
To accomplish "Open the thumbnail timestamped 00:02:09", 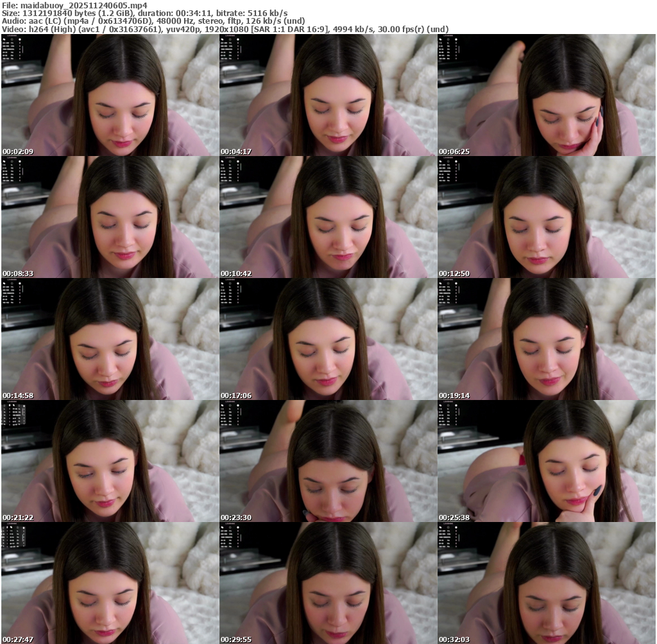I will (110, 95).
